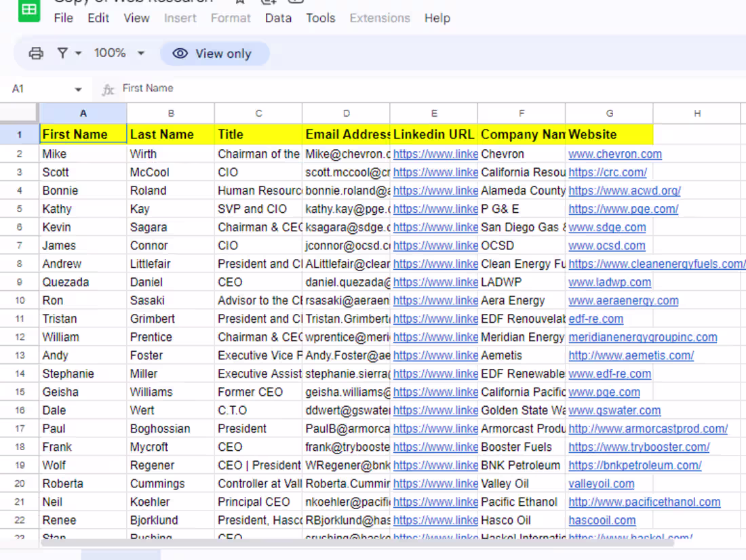Open the www.chevron.com website link

click(x=614, y=155)
